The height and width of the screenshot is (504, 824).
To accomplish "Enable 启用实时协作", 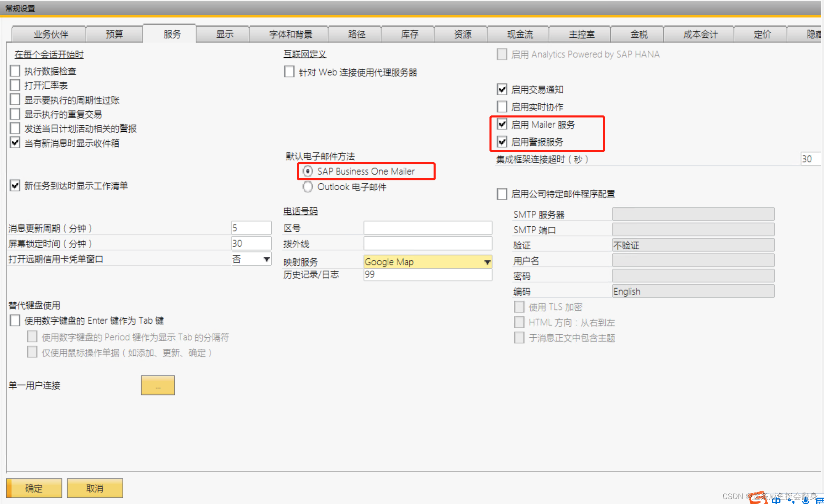I will click(x=502, y=107).
